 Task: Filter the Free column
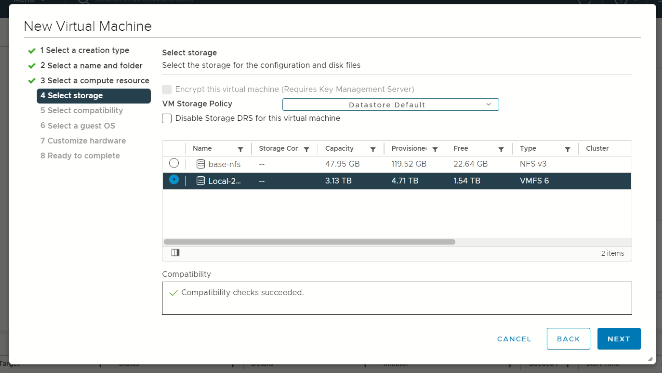point(501,149)
